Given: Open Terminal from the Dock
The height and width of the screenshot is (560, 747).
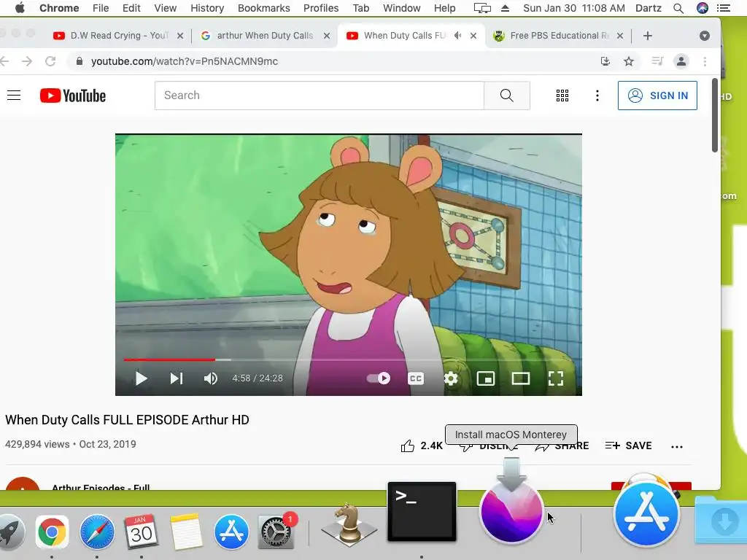Looking at the screenshot, I should (422, 512).
